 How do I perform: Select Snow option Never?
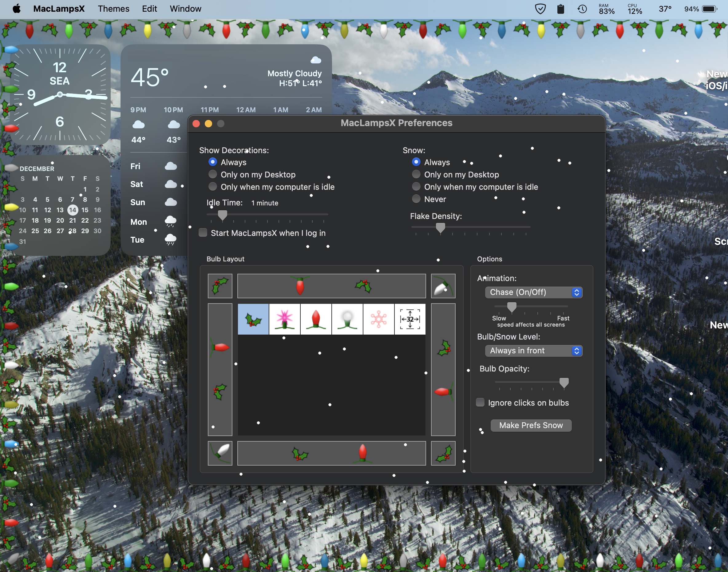[416, 199]
